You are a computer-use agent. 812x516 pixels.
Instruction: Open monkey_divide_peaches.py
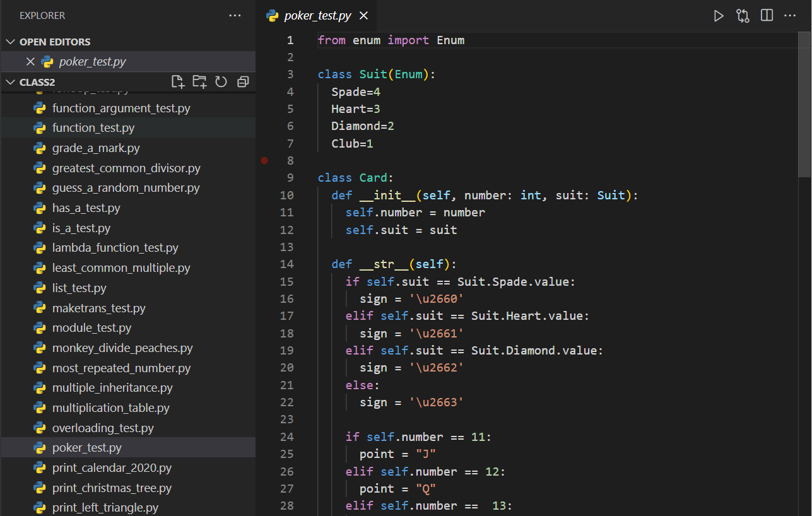point(127,348)
